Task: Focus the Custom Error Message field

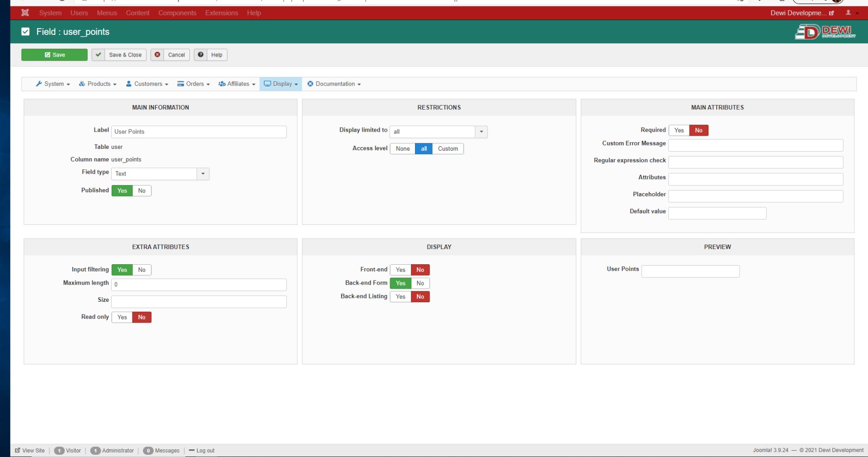Action: [756, 145]
